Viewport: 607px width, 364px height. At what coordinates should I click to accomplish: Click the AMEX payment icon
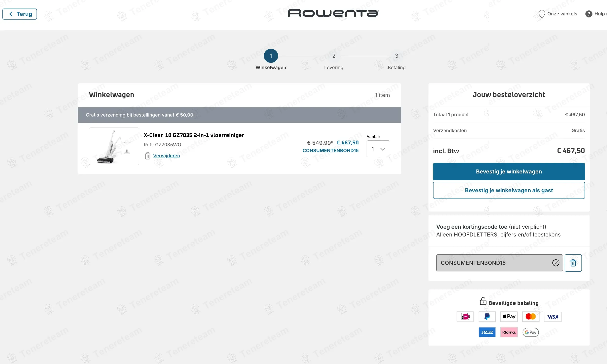487,332
